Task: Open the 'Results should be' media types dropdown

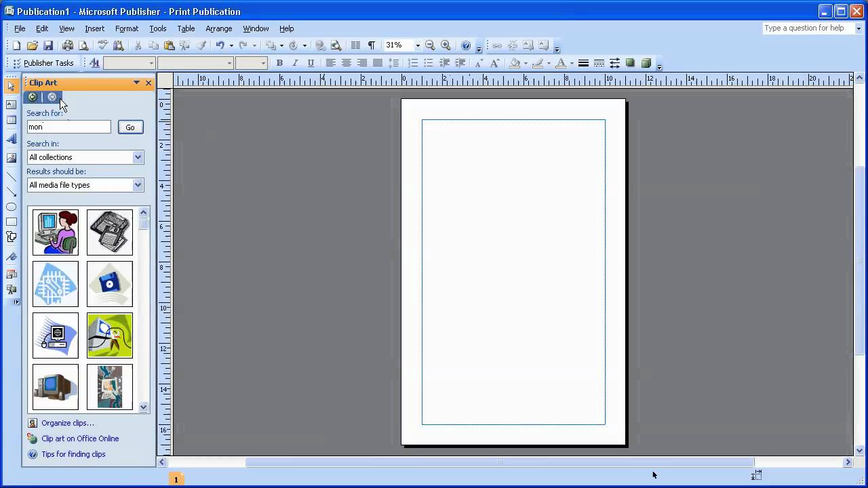Action: tap(138, 185)
